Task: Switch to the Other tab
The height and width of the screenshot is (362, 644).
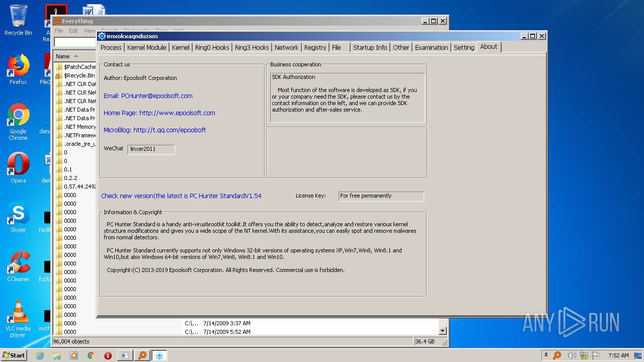Action: pos(401,47)
